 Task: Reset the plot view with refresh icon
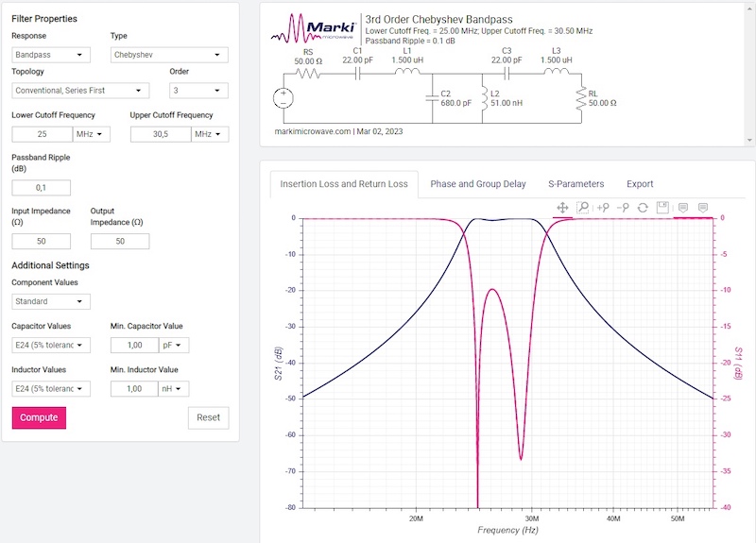click(x=643, y=207)
